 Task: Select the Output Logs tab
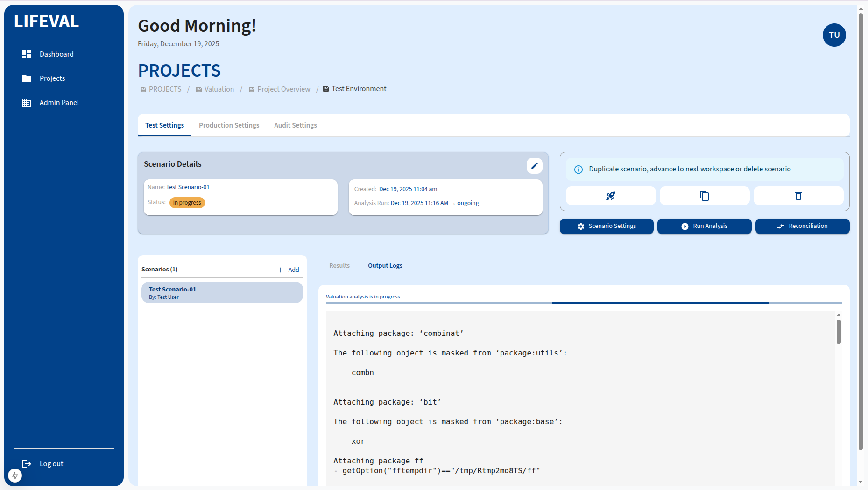[385, 265]
